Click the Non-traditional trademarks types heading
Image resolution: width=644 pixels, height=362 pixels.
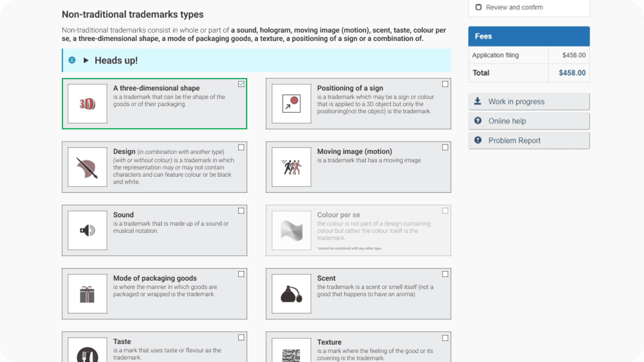[x=132, y=14]
